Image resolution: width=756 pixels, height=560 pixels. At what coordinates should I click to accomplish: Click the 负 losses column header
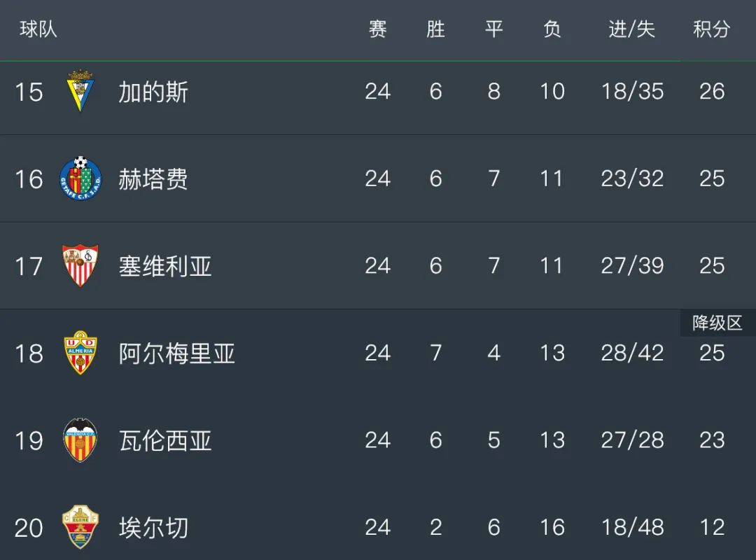[552, 29]
